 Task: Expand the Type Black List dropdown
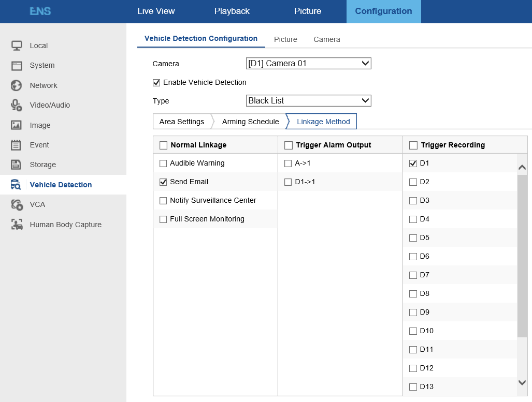click(x=308, y=101)
